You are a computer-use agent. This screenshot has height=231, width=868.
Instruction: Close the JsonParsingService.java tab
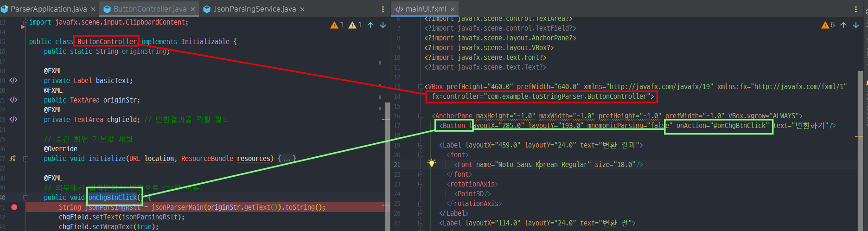302,9
